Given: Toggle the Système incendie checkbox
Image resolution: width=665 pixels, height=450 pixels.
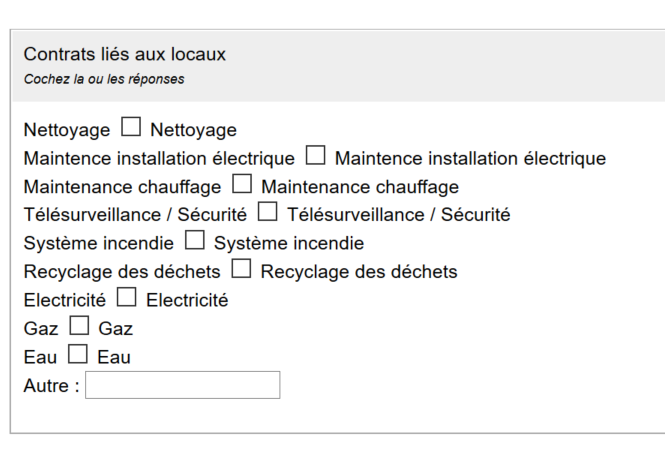Looking at the screenshot, I should point(195,240).
